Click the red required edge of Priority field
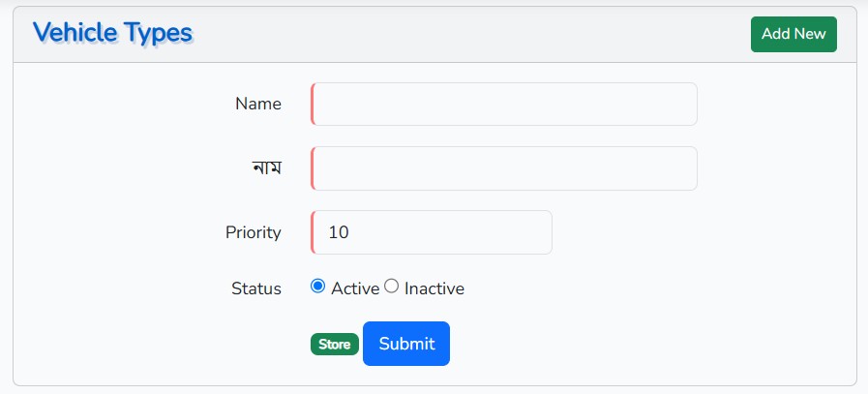This screenshot has height=394, width=868. point(313,232)
